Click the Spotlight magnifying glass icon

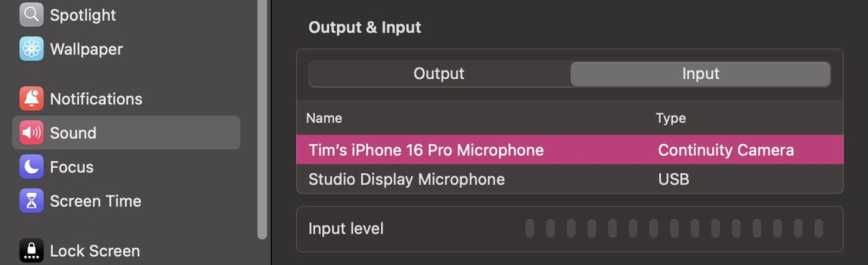(x=31, y=15)
